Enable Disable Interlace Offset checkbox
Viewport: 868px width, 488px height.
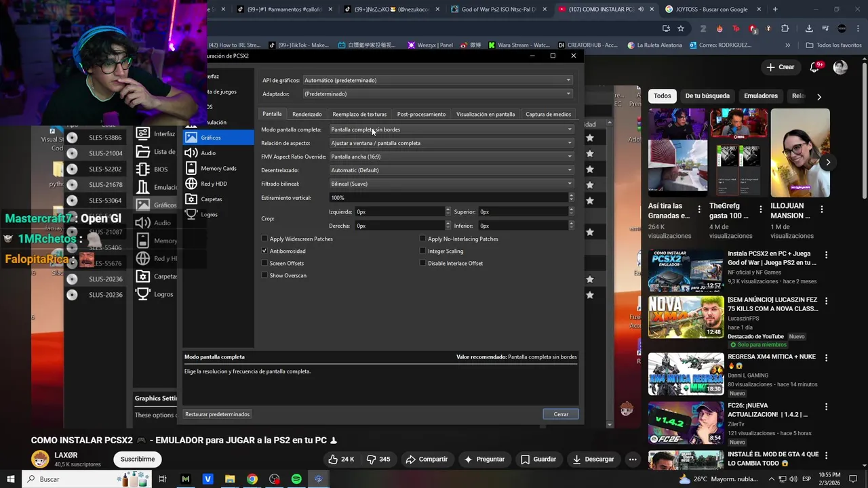[x=422, y=263]
